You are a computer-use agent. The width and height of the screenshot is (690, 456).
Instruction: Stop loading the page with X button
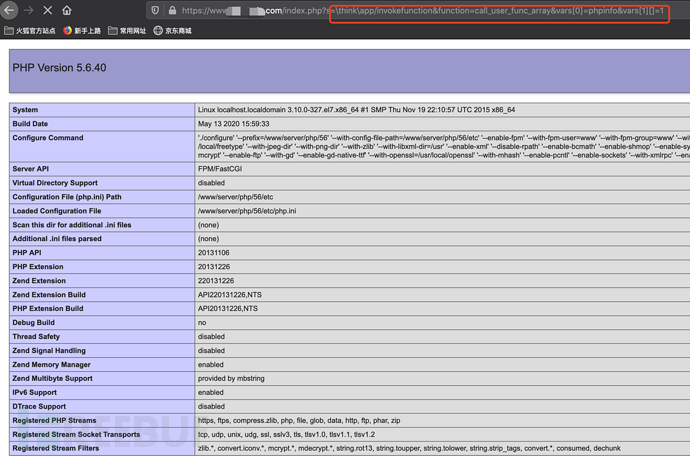48,10
